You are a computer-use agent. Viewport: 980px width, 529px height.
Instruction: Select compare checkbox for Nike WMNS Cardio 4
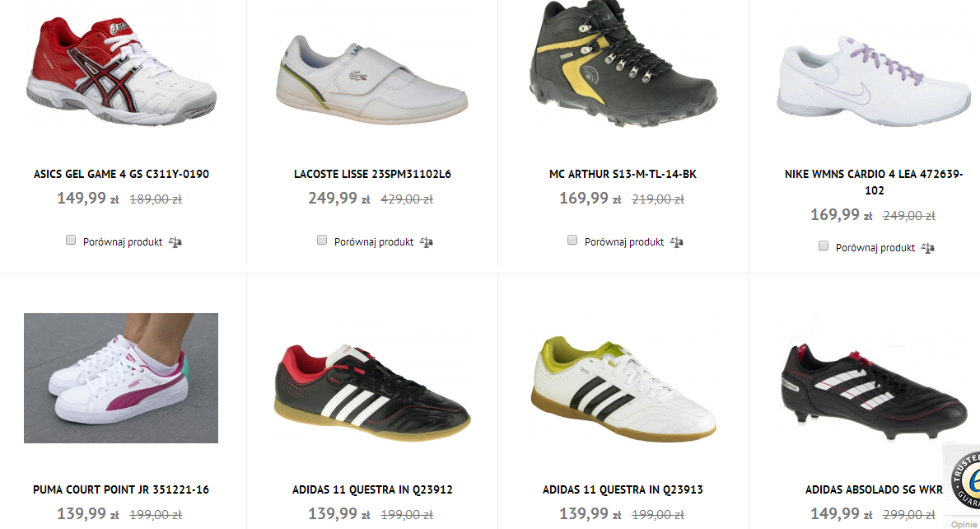pyautogui.click(x=824, y=246)
